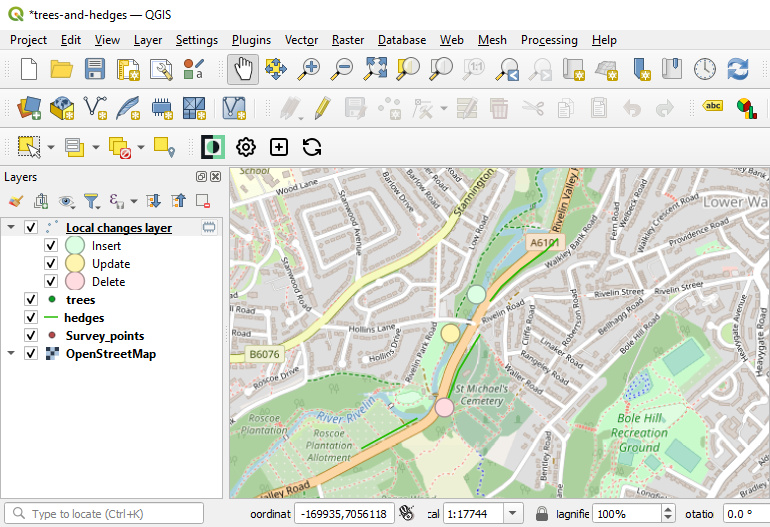The width and height of the screenshot is (770, 527).
Task: Click Pan Map to Selection icon
Action: click(x=276, y=69)
